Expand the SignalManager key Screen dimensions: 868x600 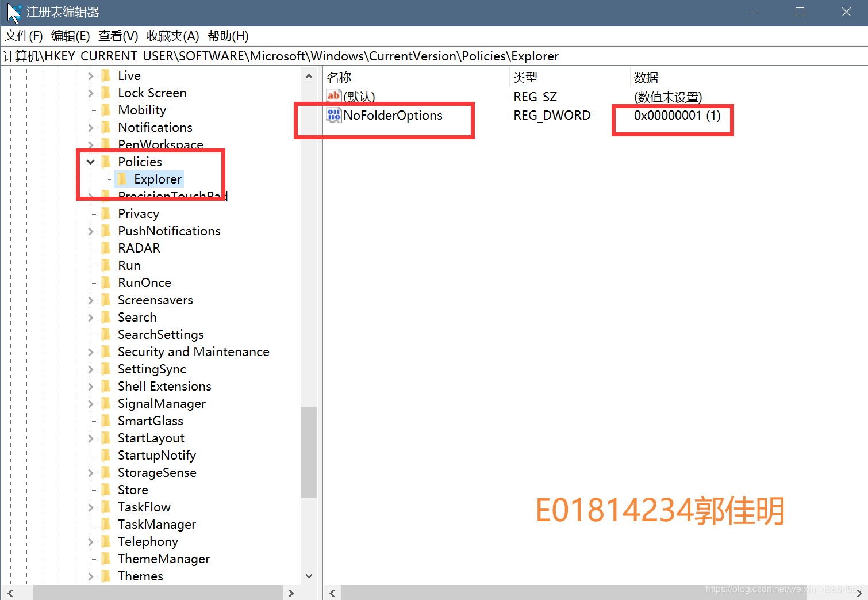[90, 404]
